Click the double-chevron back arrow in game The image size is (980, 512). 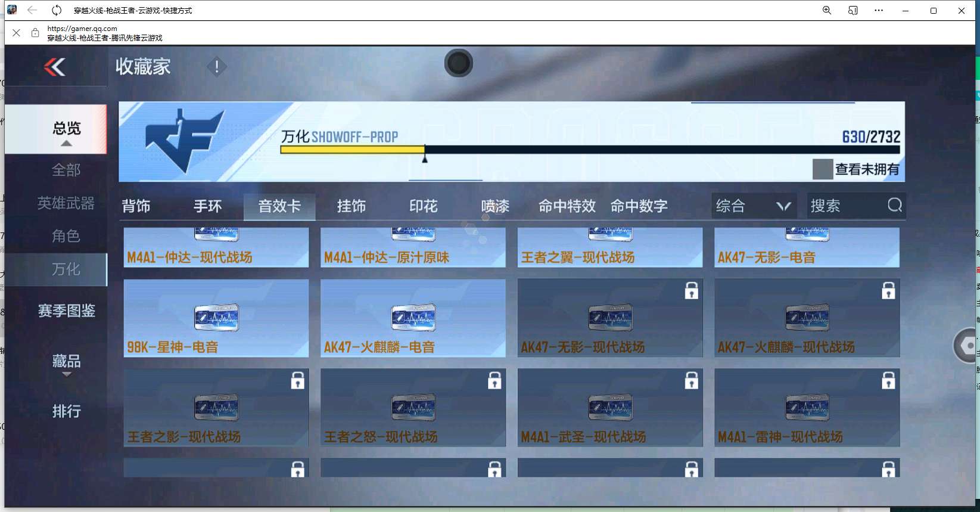(x=55, y=67)
